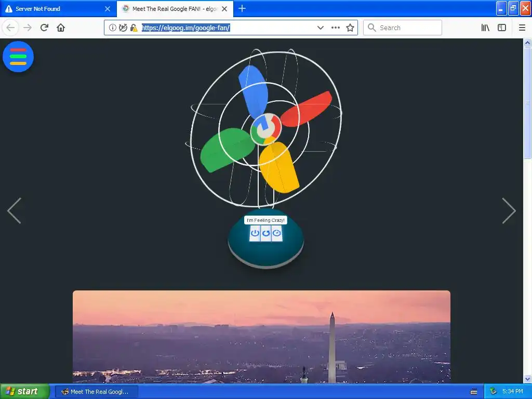Click the yellow fan blade
The image size is (532, 399).
[279, 167]
